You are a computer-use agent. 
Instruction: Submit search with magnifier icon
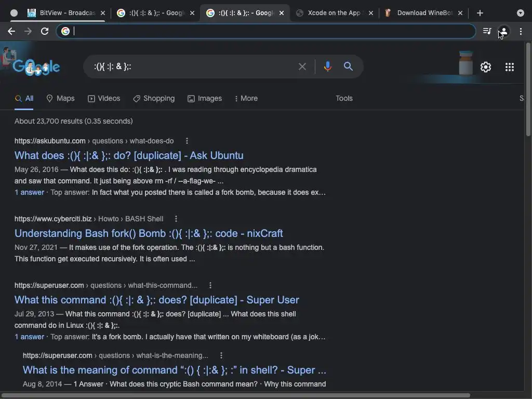(x=348, y=66)
